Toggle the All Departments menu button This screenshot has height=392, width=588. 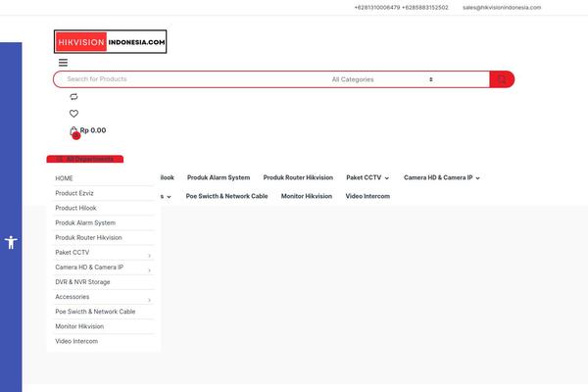tap(85, 159)
